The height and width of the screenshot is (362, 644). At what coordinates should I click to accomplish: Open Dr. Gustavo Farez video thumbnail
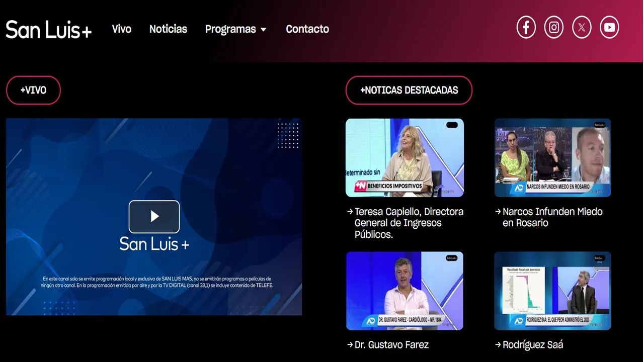pos(405,291)
